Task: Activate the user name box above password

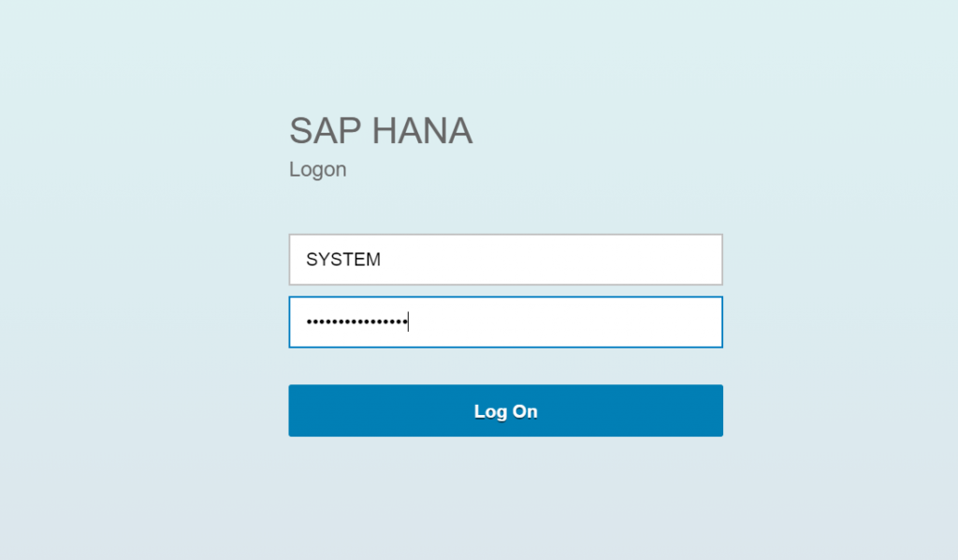Action: pos(505,260)
